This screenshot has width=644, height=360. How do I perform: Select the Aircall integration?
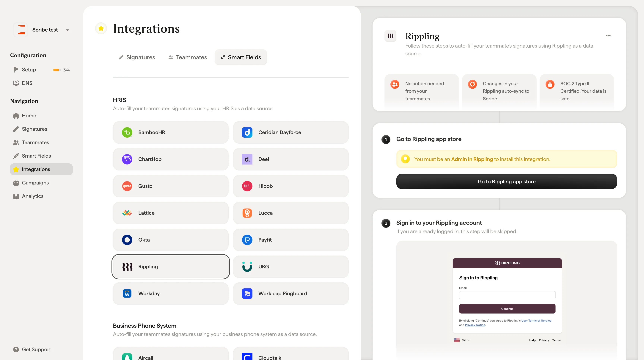click(x=171, y=354)
